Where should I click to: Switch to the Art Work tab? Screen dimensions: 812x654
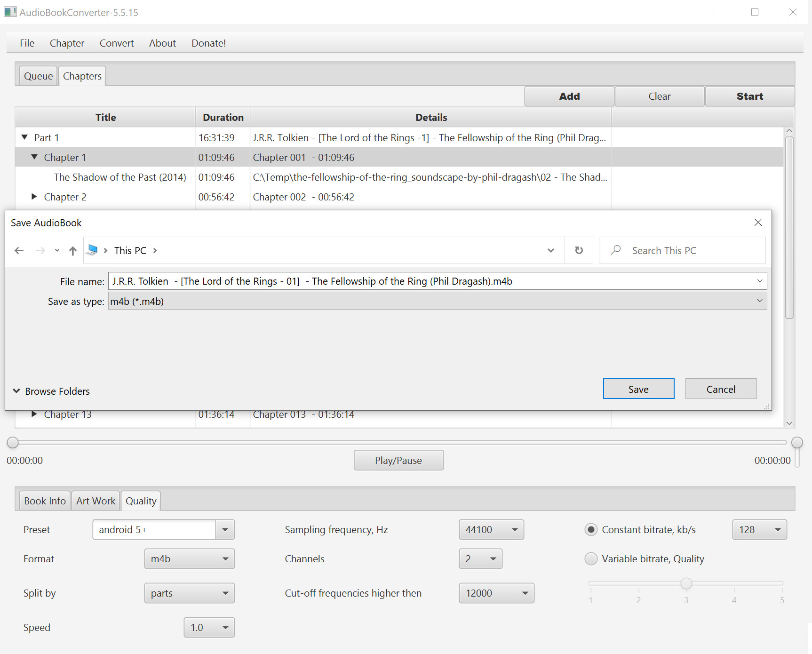pos(96,501)
